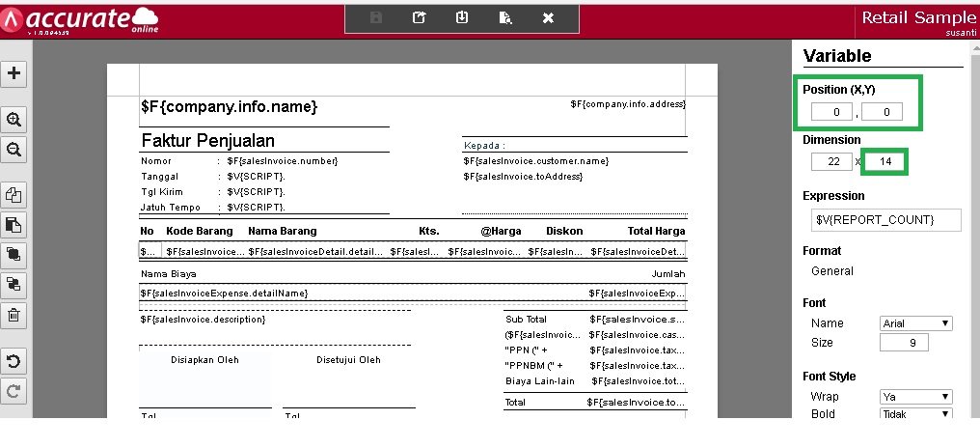
Task: Delete the selected element with trash icon
Action: pyautogui.click(x=14, y=315)
